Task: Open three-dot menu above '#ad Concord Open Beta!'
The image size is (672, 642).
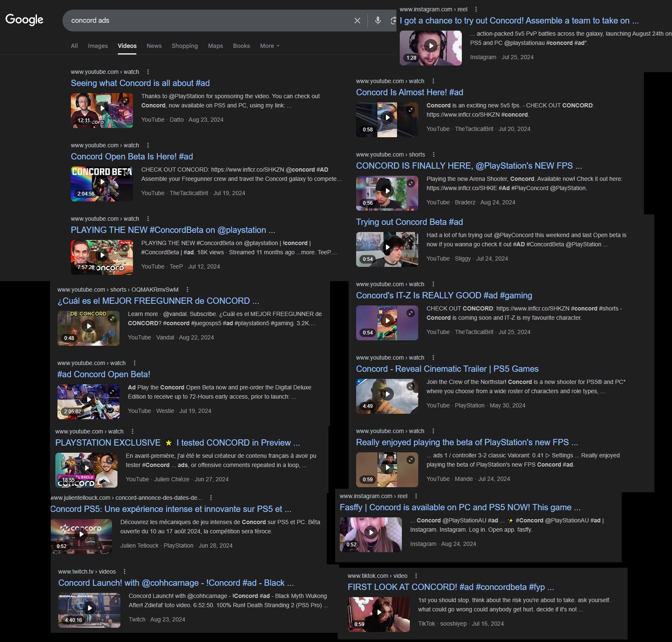Action: 135,363
